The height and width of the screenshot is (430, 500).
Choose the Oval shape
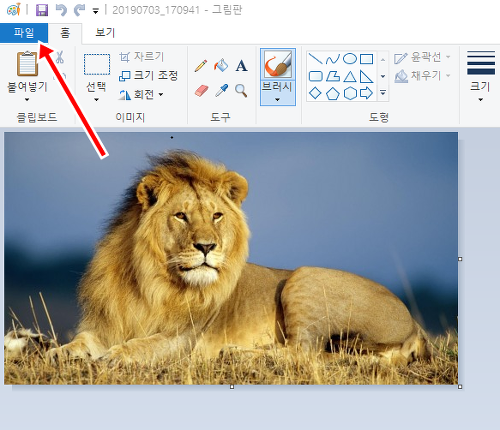[x=350, y=59]
